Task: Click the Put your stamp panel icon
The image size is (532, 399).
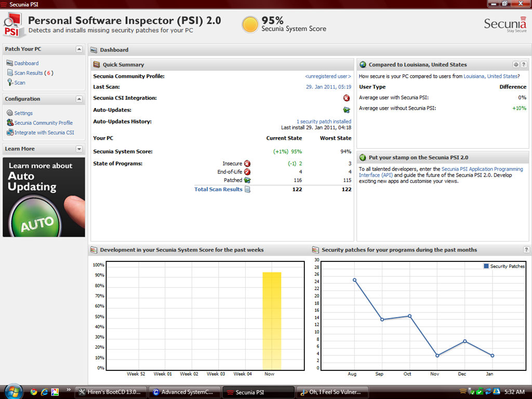Action: (x=363, y=157)
